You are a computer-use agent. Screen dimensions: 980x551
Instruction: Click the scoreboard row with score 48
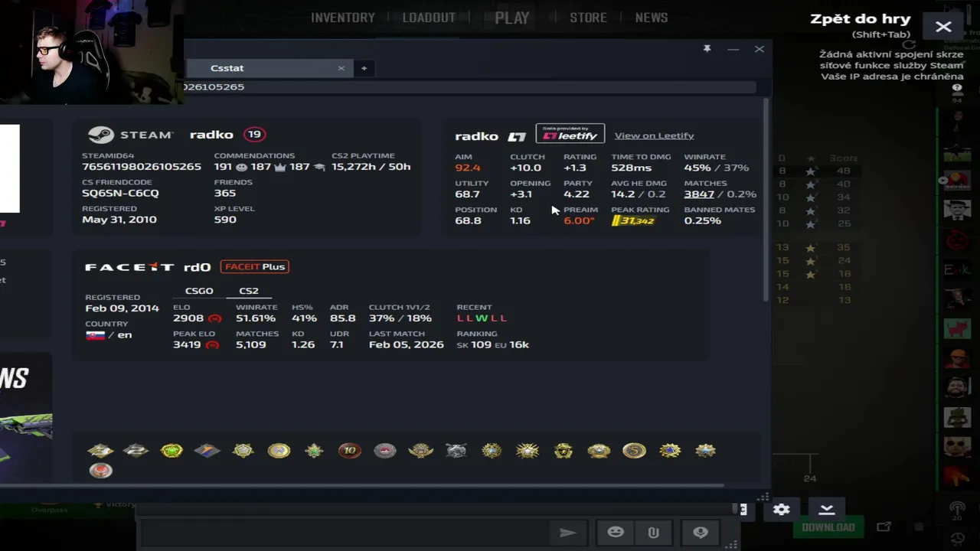pyautogui.click(x=816, y=171)
